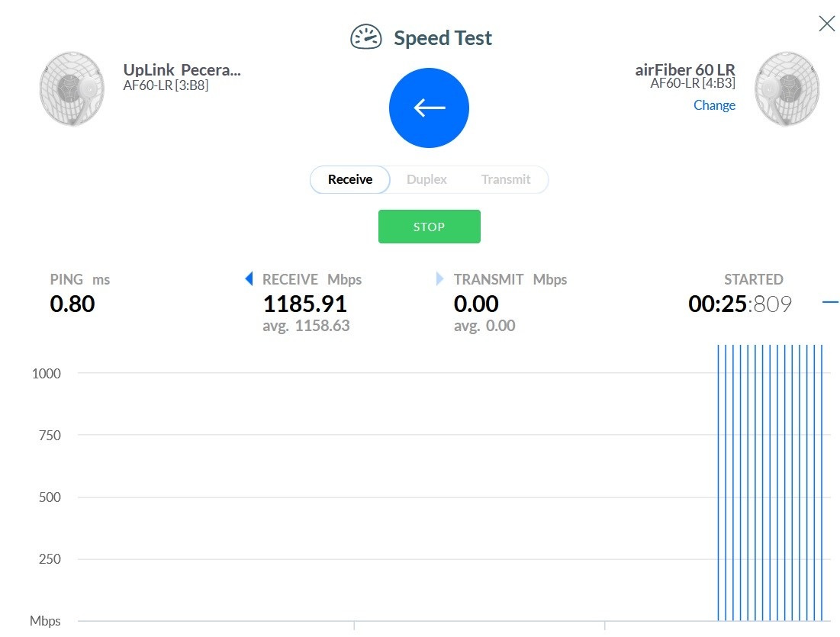Switch to Duplex test mode

(426, 180)
